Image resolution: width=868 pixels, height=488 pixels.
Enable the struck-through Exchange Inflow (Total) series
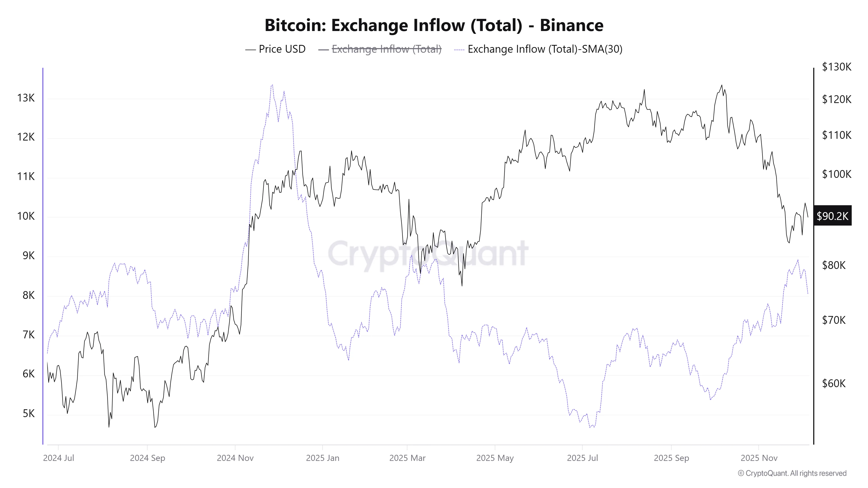tap(386, 49)
